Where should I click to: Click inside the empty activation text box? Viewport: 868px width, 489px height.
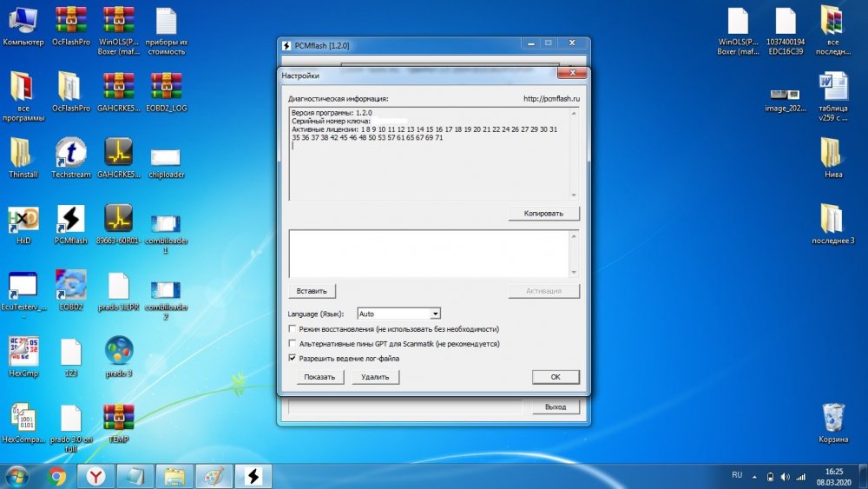pyautogui.click(x=428, y=252)
